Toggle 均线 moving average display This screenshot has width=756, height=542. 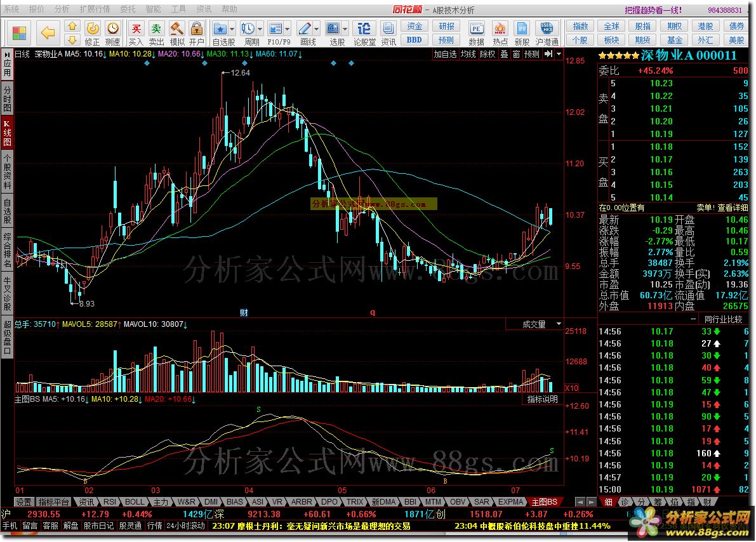(468, 54)
